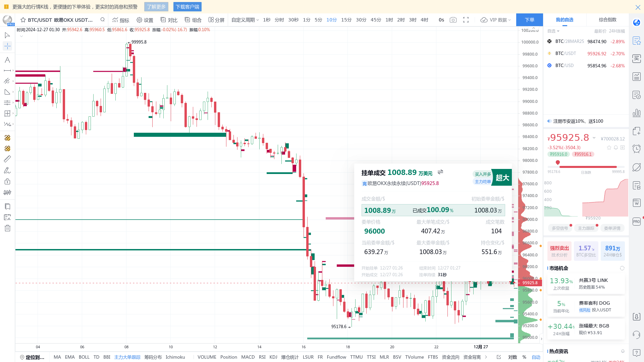The image size is (644, 362).
Task: Toggle 主力大单跟踪 indicator
Action: tap(127, 357)
